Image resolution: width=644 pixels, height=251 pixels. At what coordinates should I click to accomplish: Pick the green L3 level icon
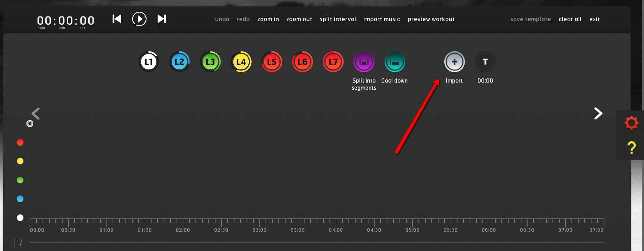pos(210,62)
